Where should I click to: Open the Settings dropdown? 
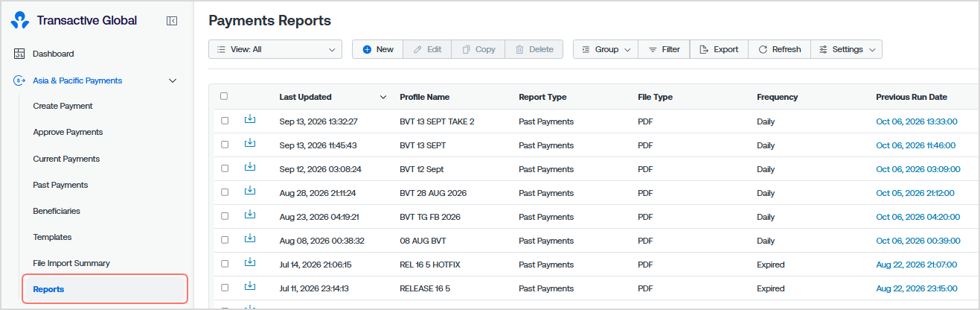pyautogui.click(x=846, y=49)
